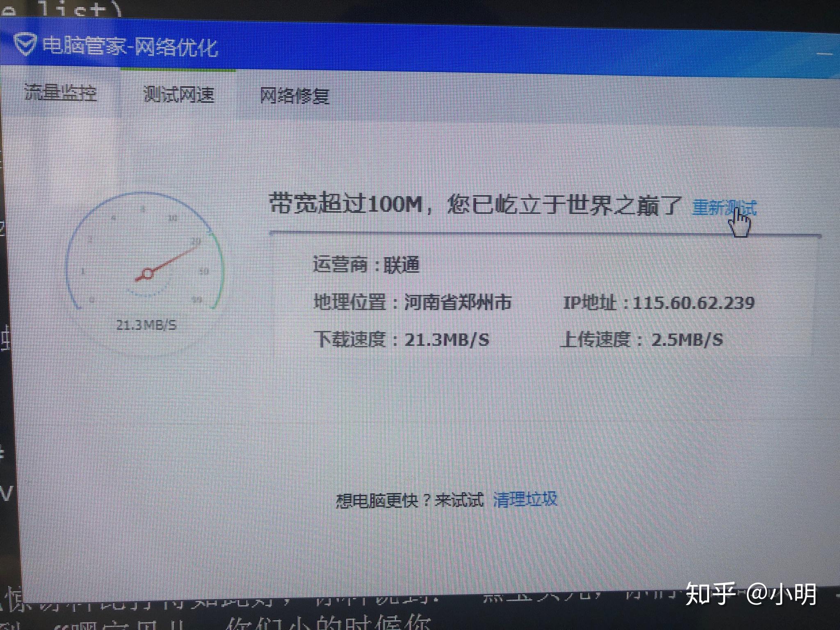This screenshot has height=630, width=840.
Task: Open the 测试网速 tab
Action: [179, 94]
